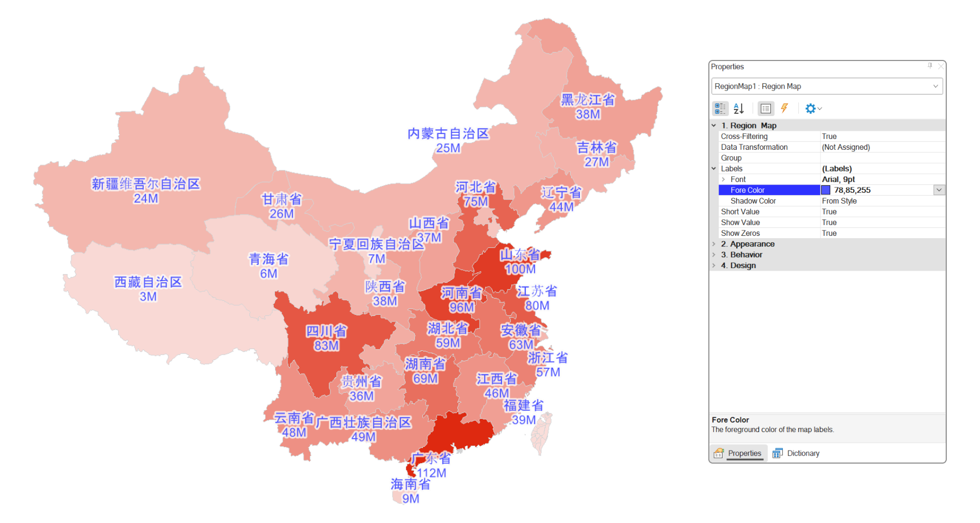The width and height of the screenshot is (980, 523).
Task: Open the Fore Color dropdown arrow
Action: tap(939, 190)
